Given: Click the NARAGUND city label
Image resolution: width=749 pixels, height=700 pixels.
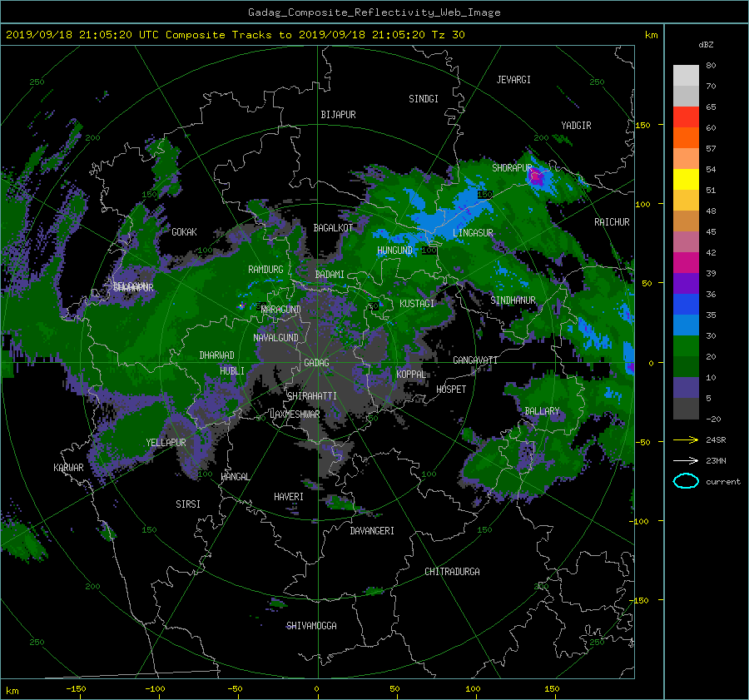Looking at the screenshot, I should pyautogui.click(x=281, y=310).
